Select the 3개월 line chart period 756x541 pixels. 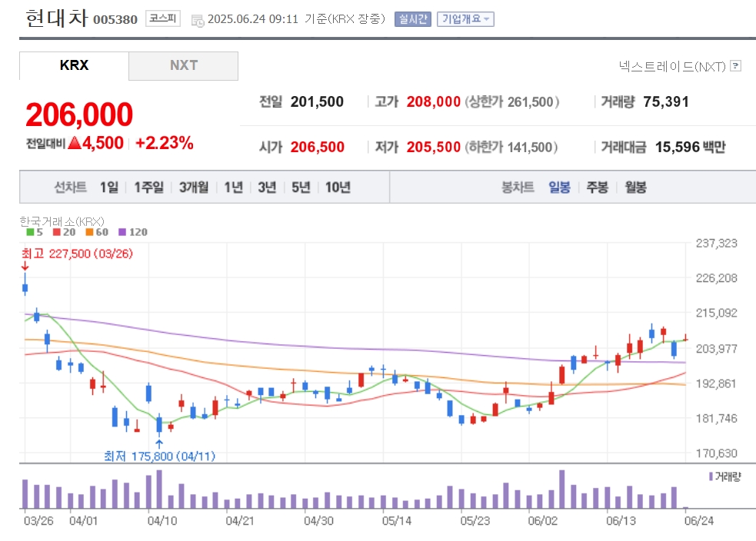click(x=194, y=187)
